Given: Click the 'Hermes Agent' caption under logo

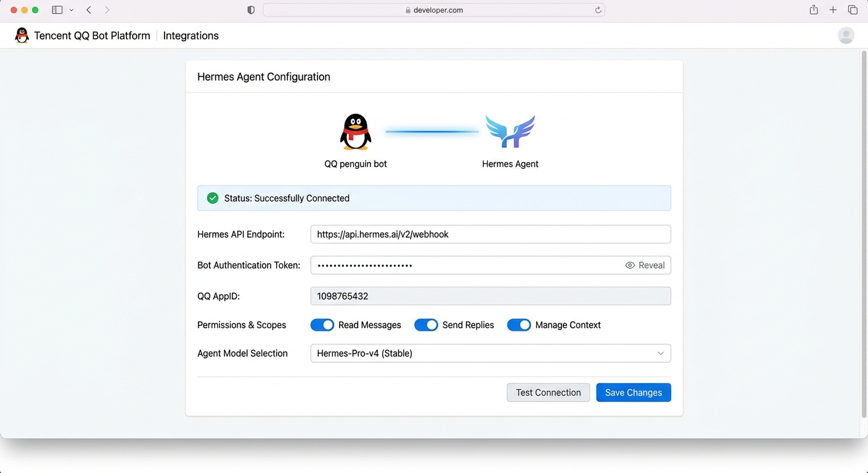Looking at the screenshot, I should [x=510, y=164].
